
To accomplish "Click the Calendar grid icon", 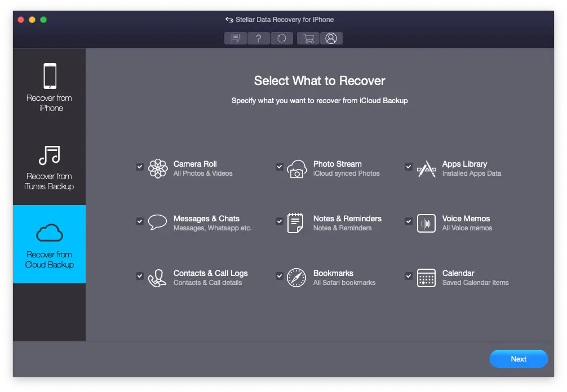I will [x=426, y=278].
